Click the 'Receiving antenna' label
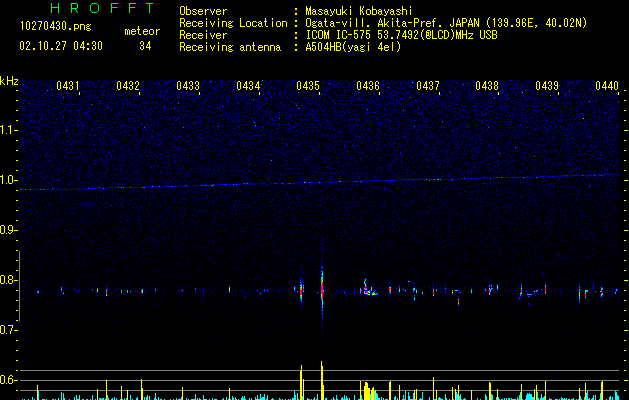This screenshot has width=629, height=400. click(x=230, y=47)
